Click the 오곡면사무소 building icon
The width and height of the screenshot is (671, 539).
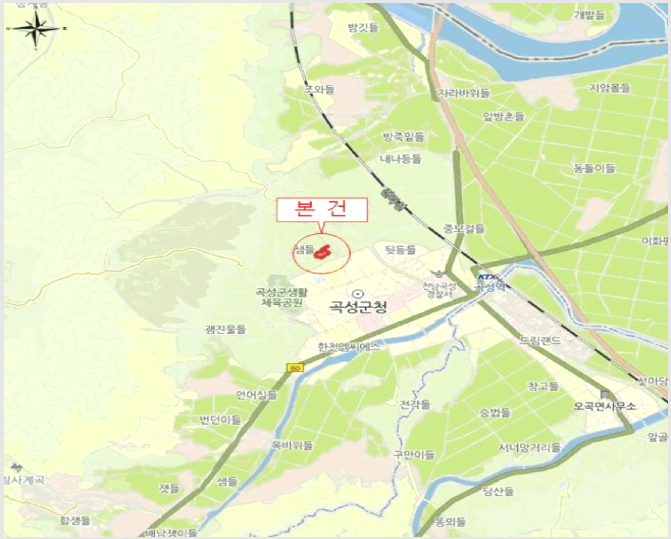click(604, 394)
